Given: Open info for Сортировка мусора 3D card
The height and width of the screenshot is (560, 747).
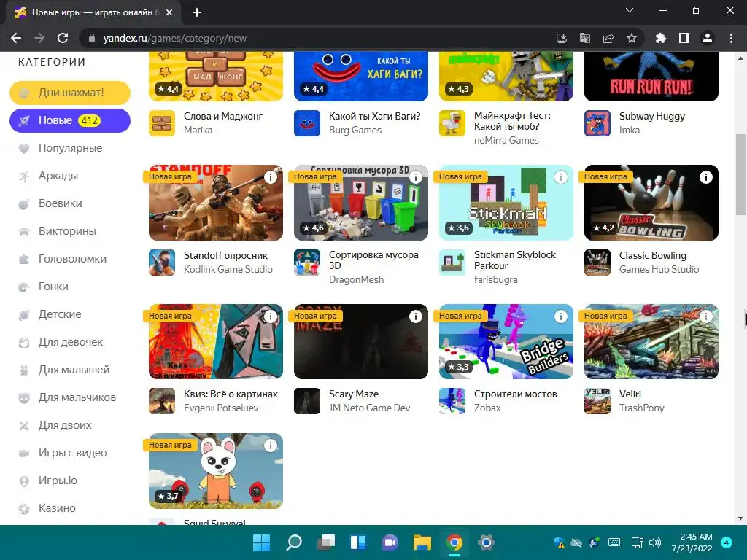Looking at the screenshot, I should pos(415,177).
